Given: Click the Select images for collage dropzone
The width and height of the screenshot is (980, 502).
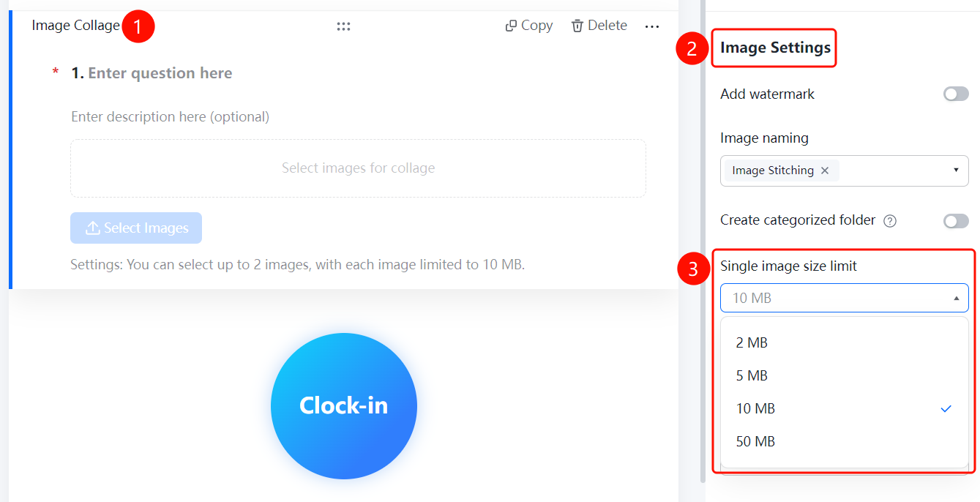Looking at the screenshot, I should click(358, 168).
